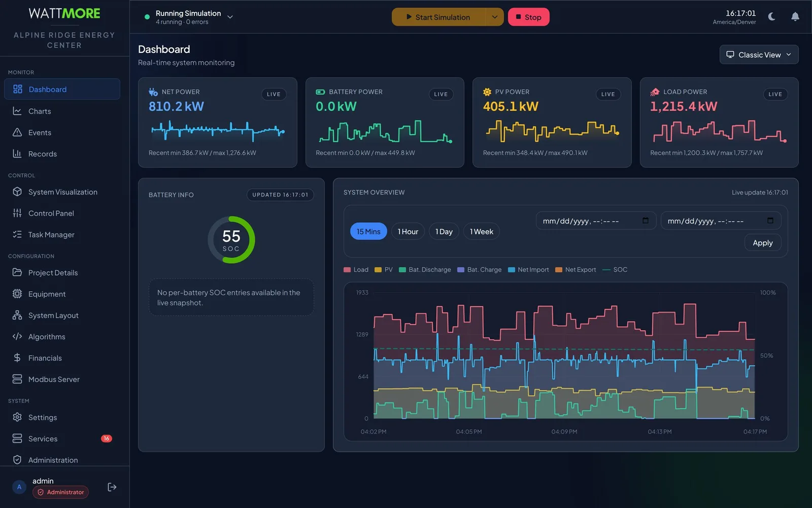This screenshot has height=508, width=812.
Task: Open the Services page with 16 badge
Action: tap(62, 438)
